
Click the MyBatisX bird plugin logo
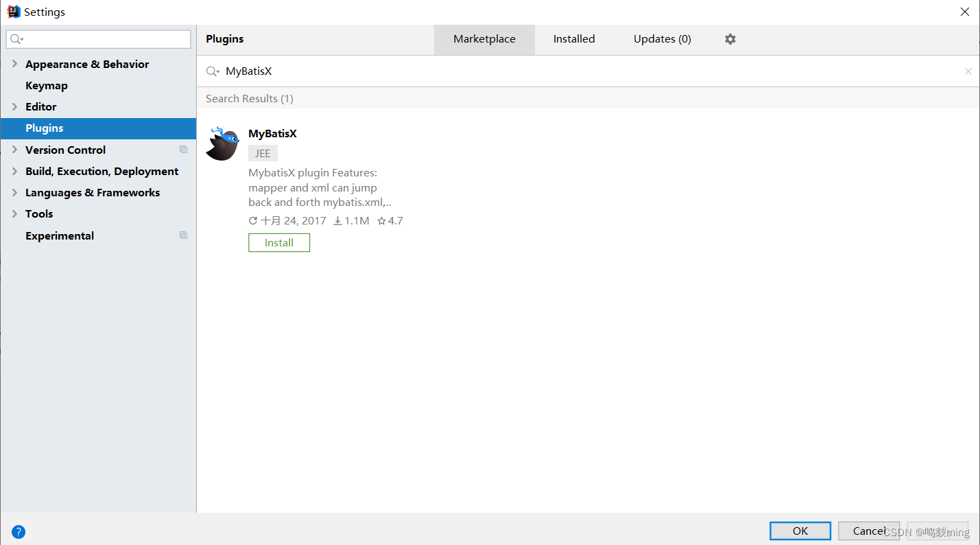click(222, 143)
